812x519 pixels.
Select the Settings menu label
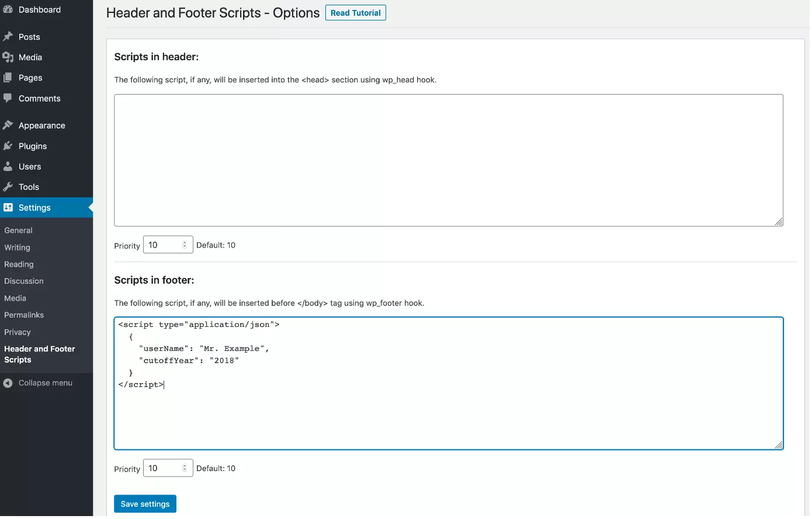tap(34, 208)
